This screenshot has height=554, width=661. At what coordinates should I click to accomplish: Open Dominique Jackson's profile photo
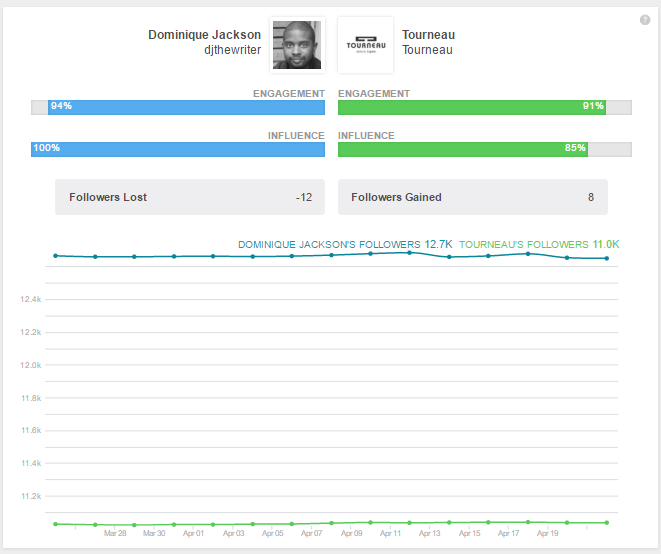pos(297,45)
